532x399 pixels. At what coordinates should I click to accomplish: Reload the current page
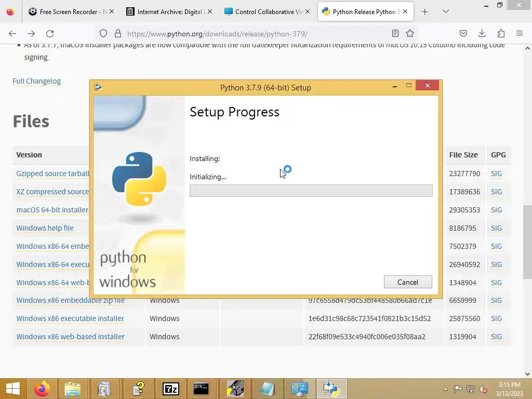[x=50, y=34]
